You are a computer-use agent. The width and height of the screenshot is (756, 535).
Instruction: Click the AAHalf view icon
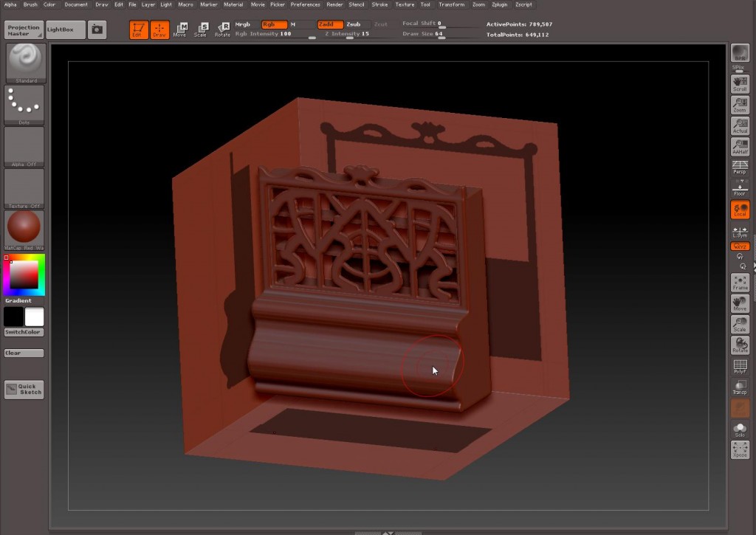point(740,147)
